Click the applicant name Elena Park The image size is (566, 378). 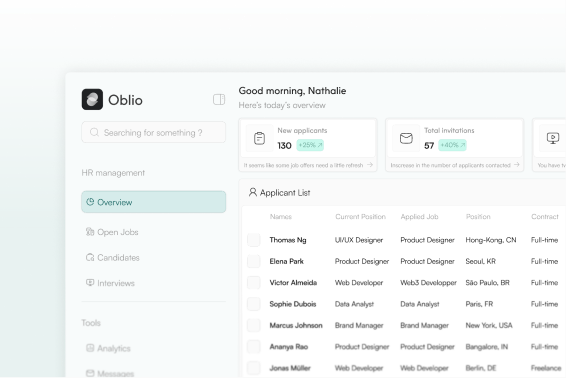(286, 261)
